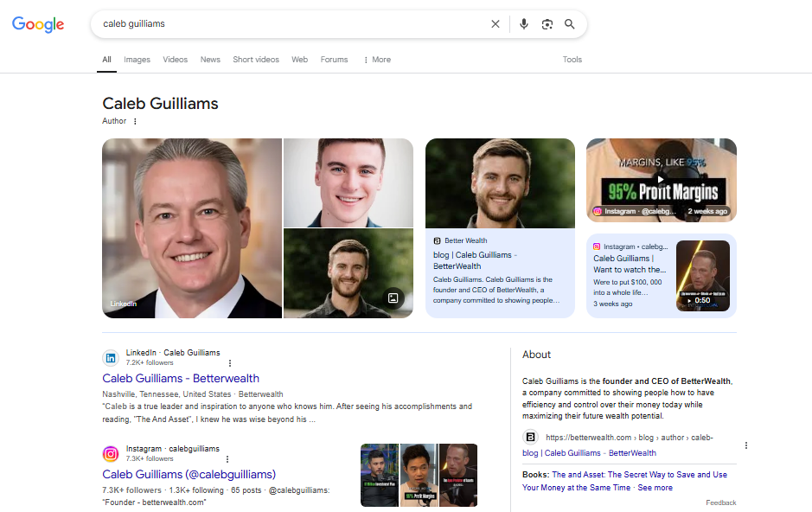Image resolution: width=812 pixels, height=512 pixels.
Task: Click 'See more' books link
Action: pos(655,488)
